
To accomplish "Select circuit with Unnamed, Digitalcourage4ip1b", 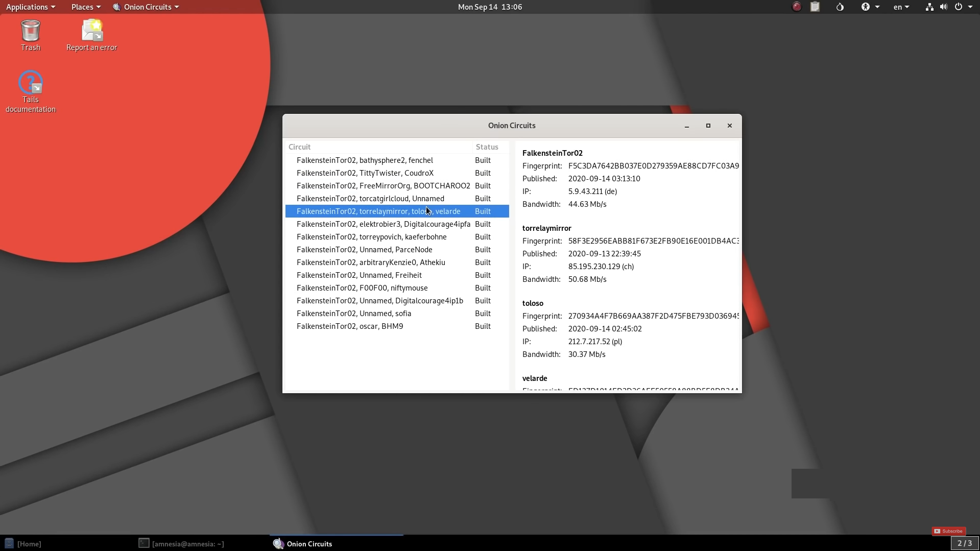I will 397,301.
